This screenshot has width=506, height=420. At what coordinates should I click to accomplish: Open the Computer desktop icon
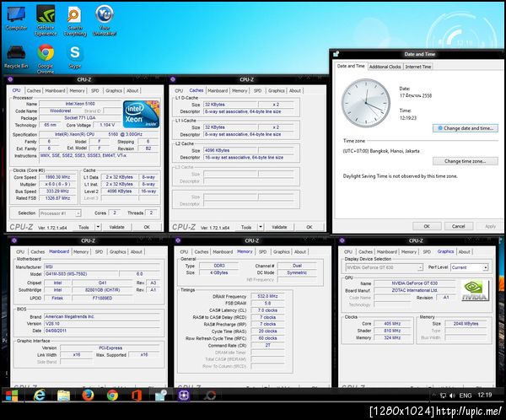[16, 19]
